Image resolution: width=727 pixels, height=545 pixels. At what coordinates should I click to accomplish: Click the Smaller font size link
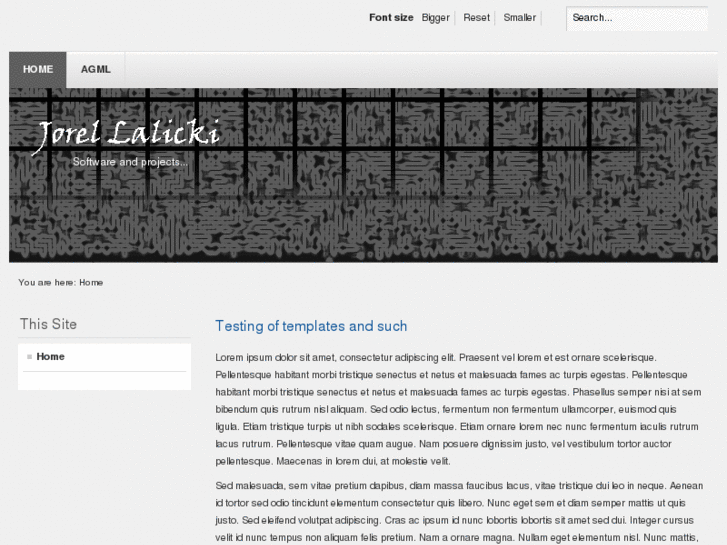pos(519,18)
